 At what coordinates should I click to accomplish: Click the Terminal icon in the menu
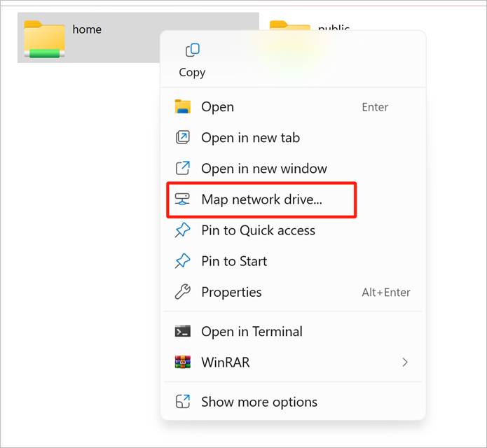tap(182, 332)
